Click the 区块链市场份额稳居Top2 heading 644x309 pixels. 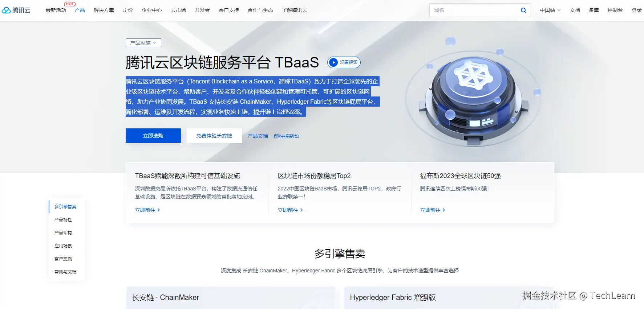pos(314,176)
